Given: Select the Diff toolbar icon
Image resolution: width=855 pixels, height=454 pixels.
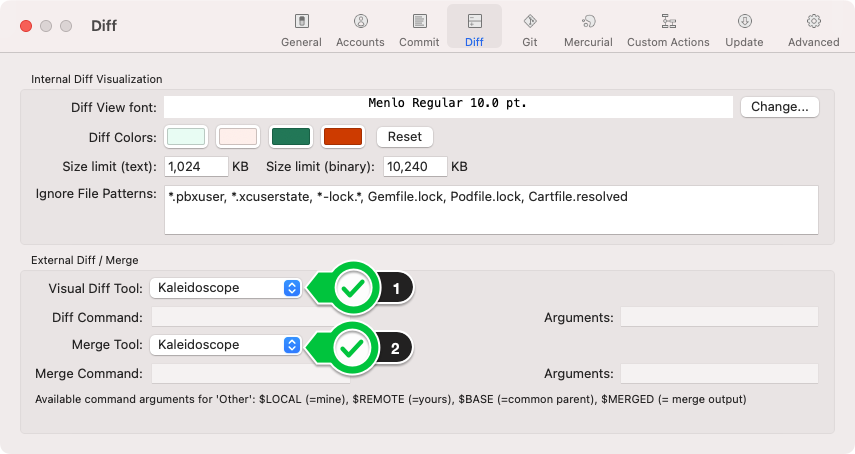Looking at the screenshot, I should pyautogui.click(x=475, y=29).
